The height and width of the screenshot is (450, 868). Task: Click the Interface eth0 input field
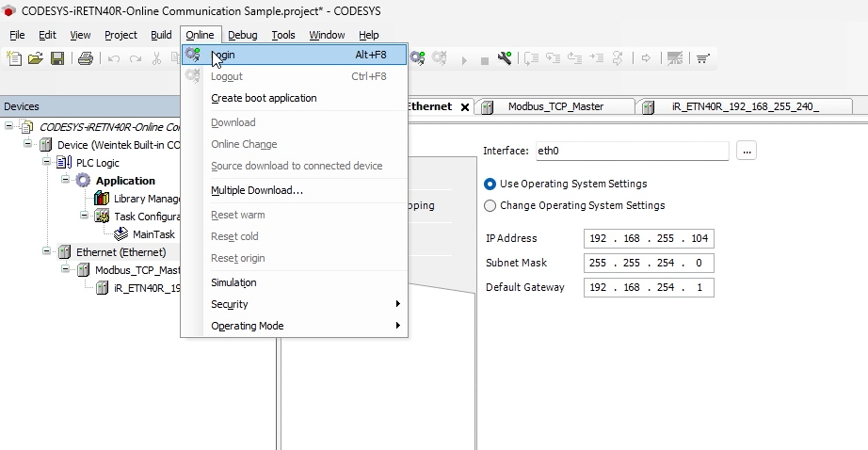click(x=633, y=151)
